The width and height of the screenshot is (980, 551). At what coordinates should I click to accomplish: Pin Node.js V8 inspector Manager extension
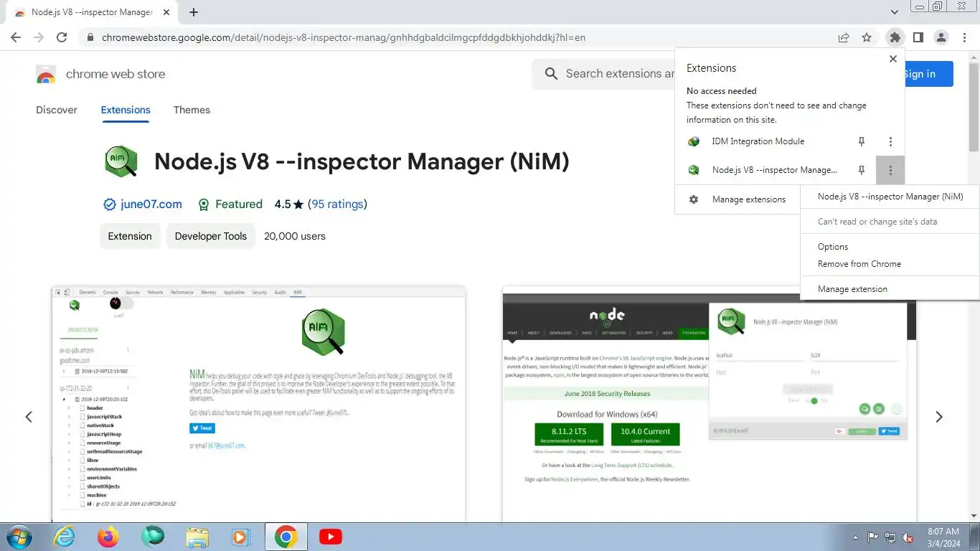point(862,171)
